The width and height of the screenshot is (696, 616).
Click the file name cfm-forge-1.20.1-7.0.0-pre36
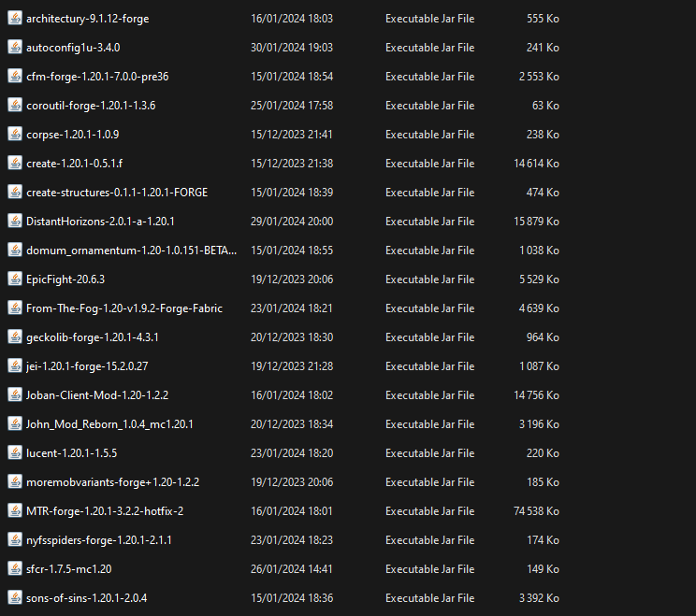pyautogui.click(x=97, y=77)
